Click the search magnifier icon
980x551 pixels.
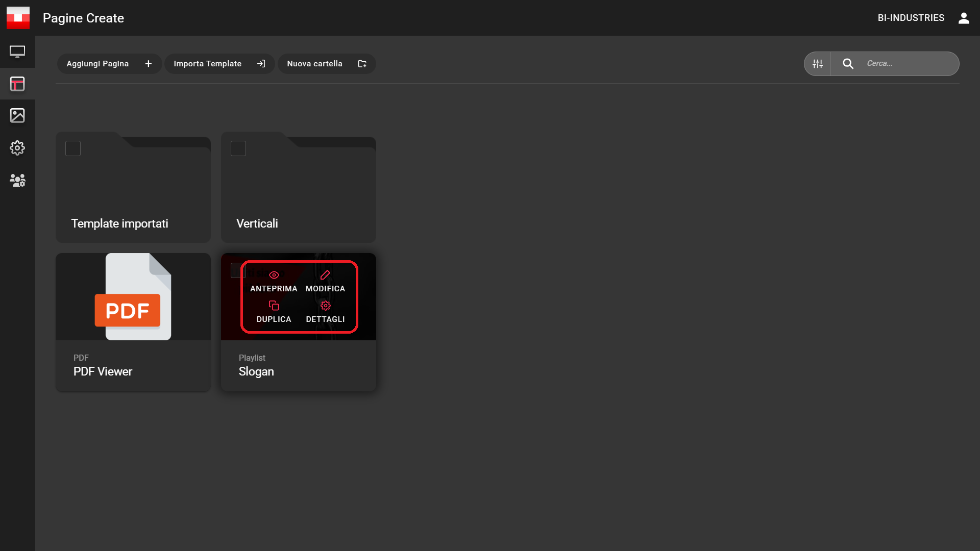(x=848, y=64)
